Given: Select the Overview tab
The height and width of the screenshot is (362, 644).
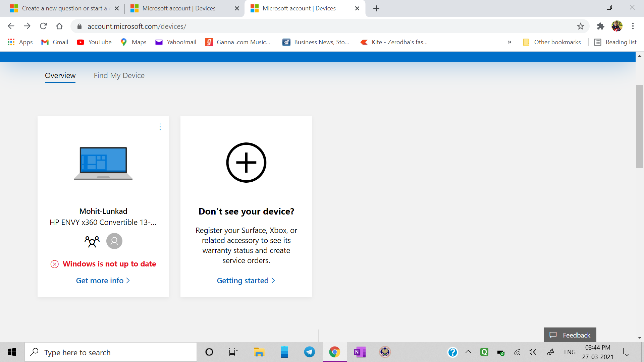Looking at the screenshot, I should click(60, 75).
